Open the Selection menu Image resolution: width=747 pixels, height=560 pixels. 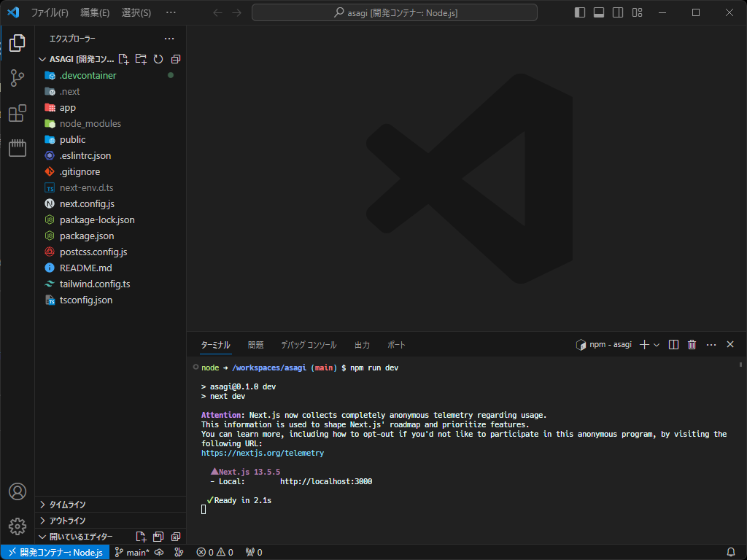136,13
